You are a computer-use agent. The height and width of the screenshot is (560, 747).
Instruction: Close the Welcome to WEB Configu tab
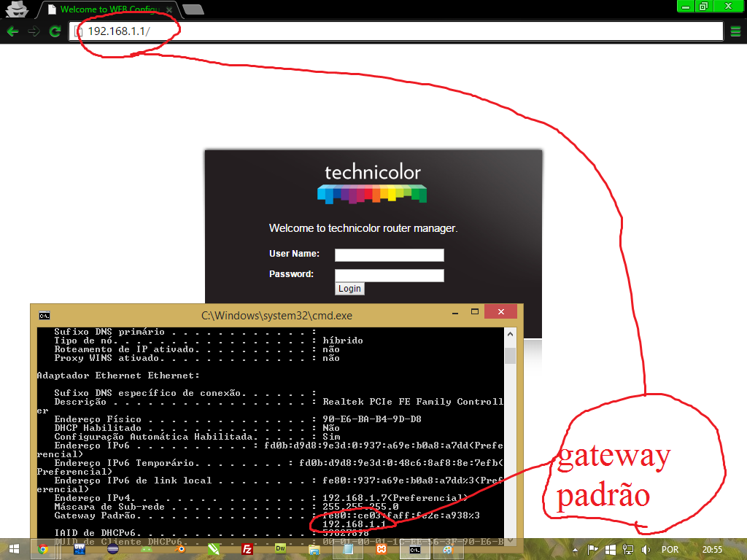click(x=169, y=9)
